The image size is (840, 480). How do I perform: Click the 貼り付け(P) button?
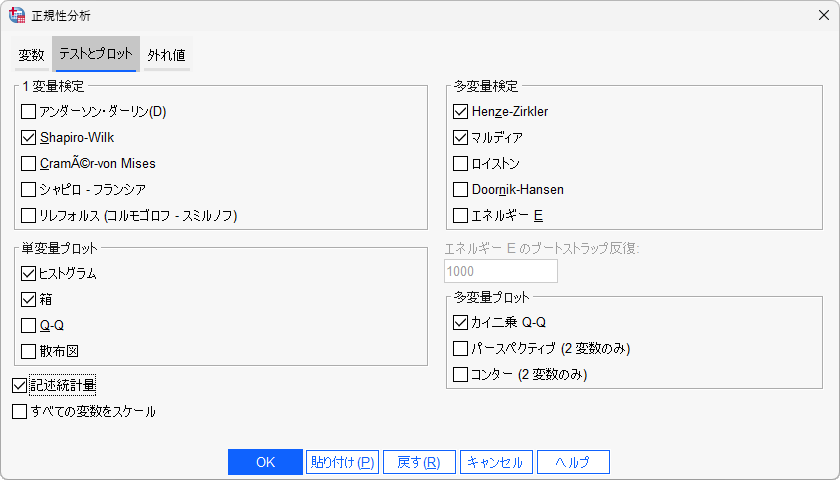[342, 462]
